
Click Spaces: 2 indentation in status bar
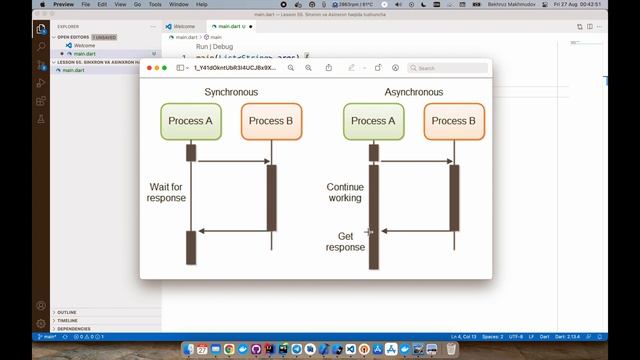(493, 337)
